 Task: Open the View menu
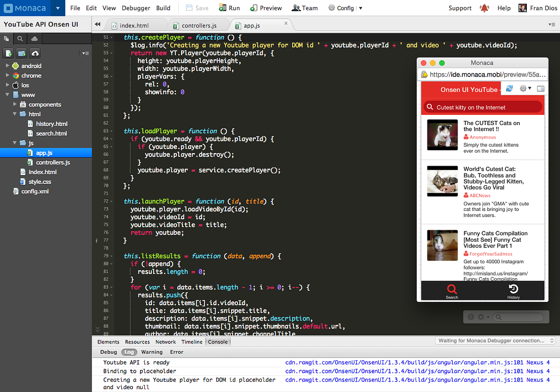(x=109, y=8)
